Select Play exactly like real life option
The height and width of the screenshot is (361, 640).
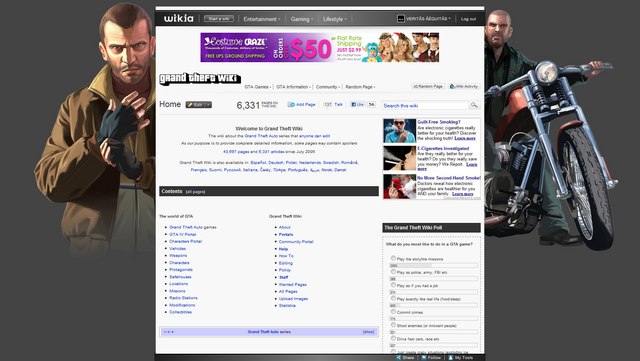point(393,298)
